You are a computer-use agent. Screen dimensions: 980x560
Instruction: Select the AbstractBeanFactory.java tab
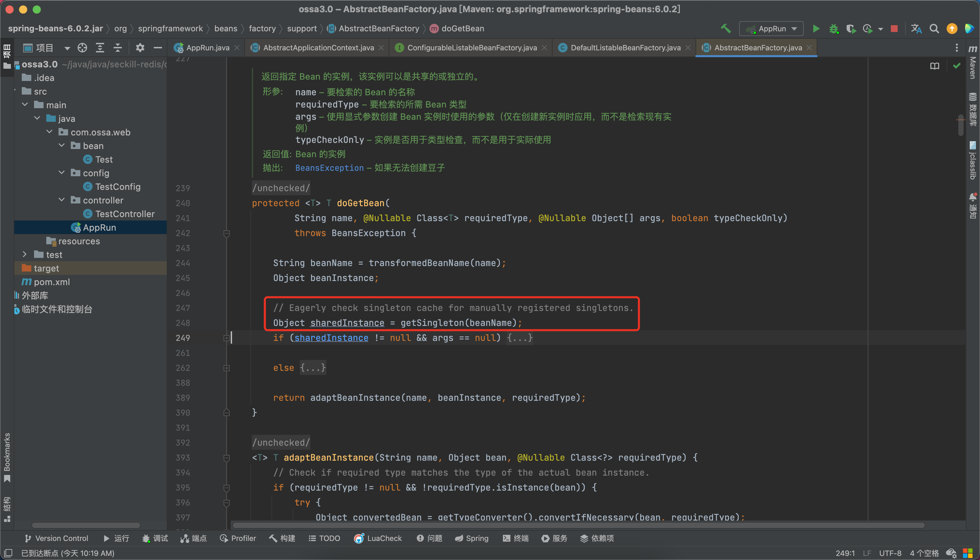click(x=754, y=47)
